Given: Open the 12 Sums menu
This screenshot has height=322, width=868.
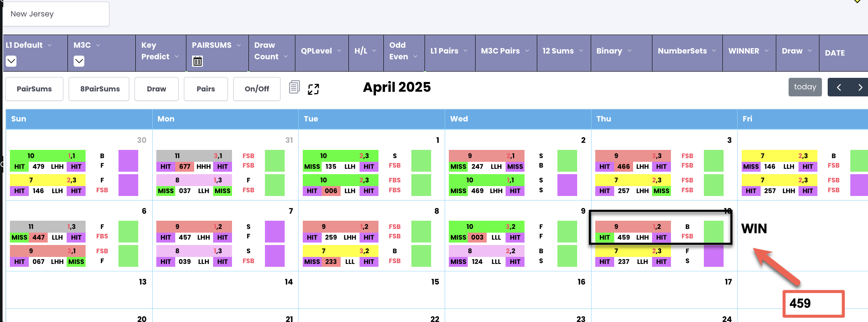Looking at the screenshot, I should click(563, 51).
